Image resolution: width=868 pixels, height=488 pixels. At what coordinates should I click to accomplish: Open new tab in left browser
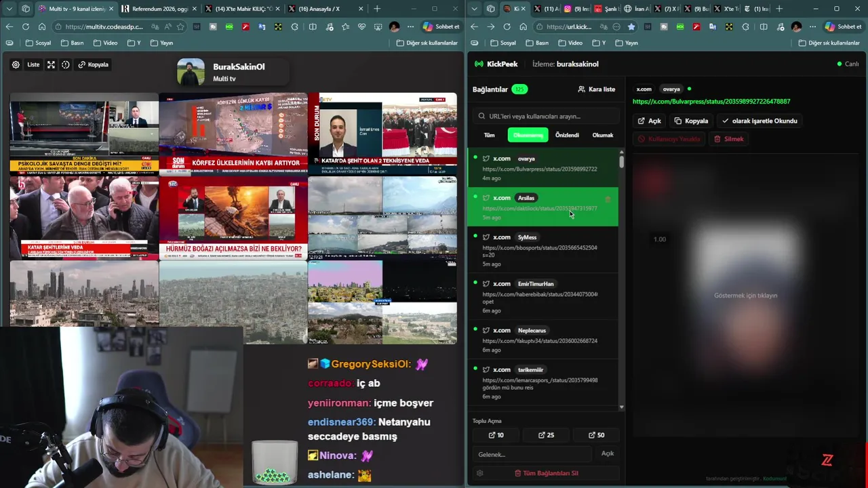(x=377, y=9)
